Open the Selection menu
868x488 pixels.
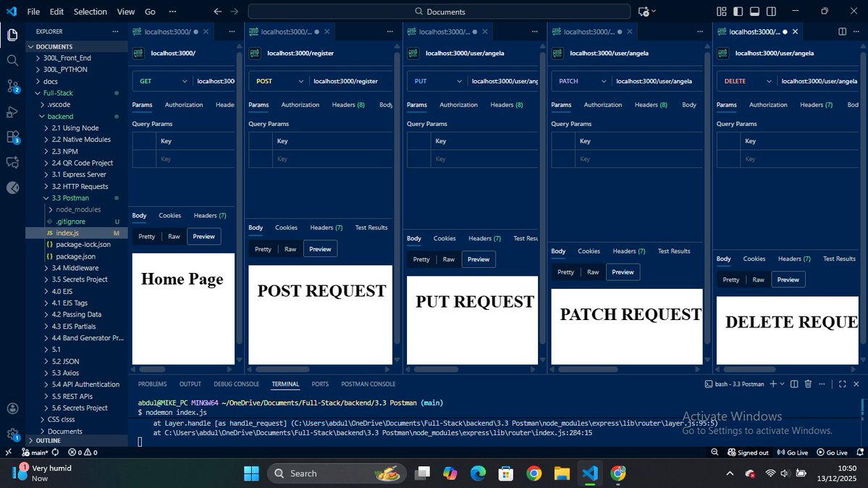90,12
